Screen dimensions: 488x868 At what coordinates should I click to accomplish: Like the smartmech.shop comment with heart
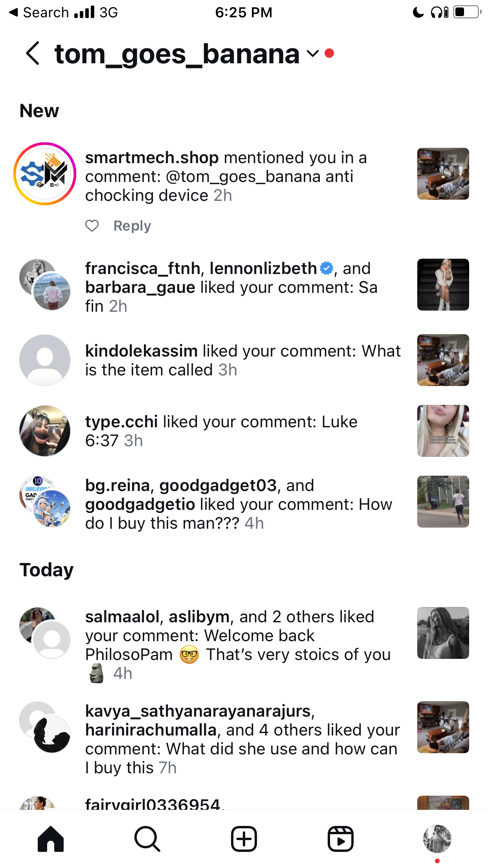pyautogui.click(x=92, y=226)
